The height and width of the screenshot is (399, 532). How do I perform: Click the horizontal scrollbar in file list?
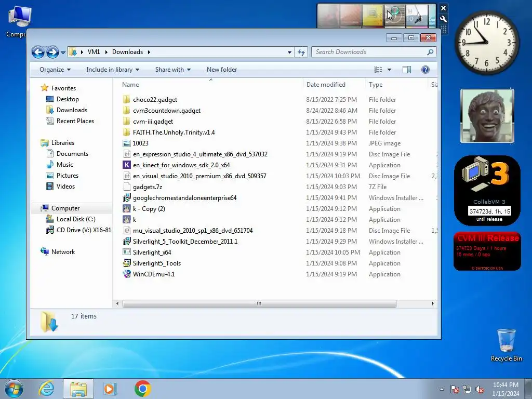click(259, 303)
